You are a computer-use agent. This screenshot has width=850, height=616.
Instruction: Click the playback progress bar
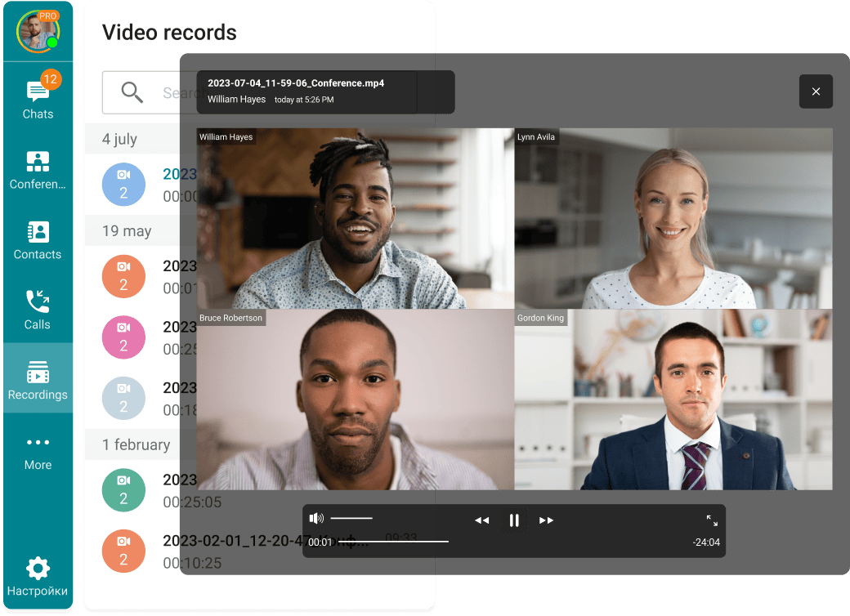pyautogui.click(x=392, y=542)
